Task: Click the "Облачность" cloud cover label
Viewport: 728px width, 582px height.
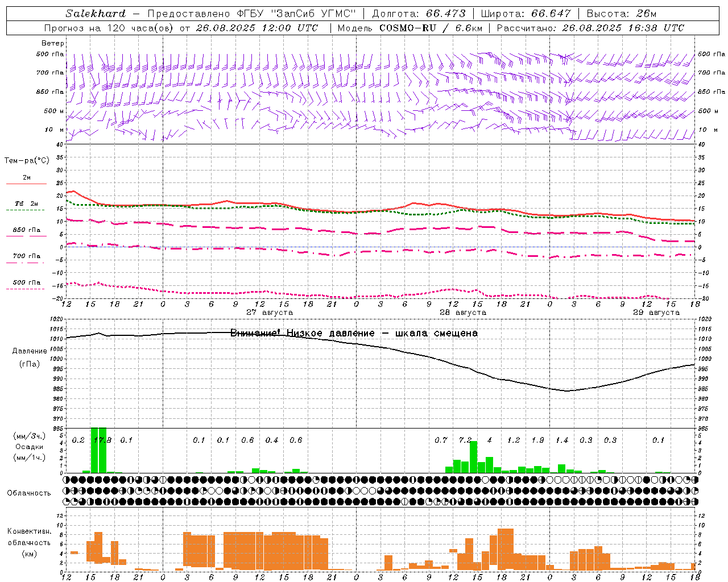Action: [x=29, y=493]
